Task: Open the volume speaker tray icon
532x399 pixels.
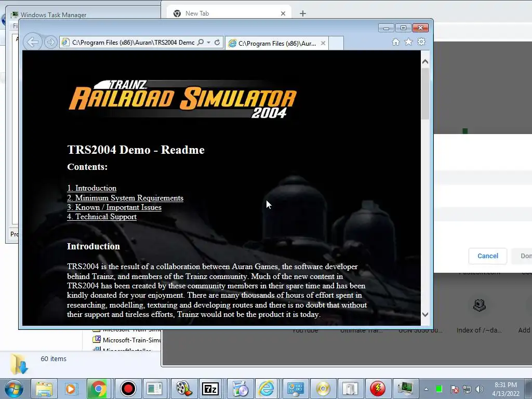Action: (x=479, y=389)
